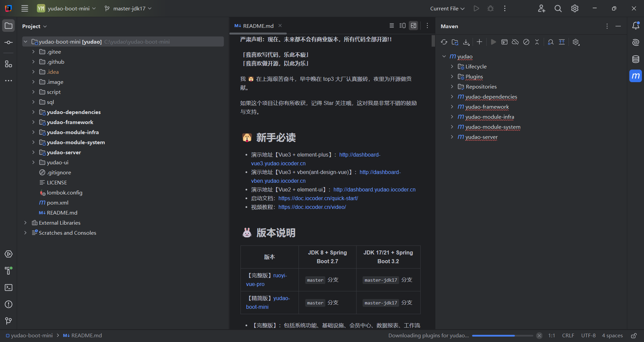
Task: Open the Problems tool window
Action: coord(9,304)
